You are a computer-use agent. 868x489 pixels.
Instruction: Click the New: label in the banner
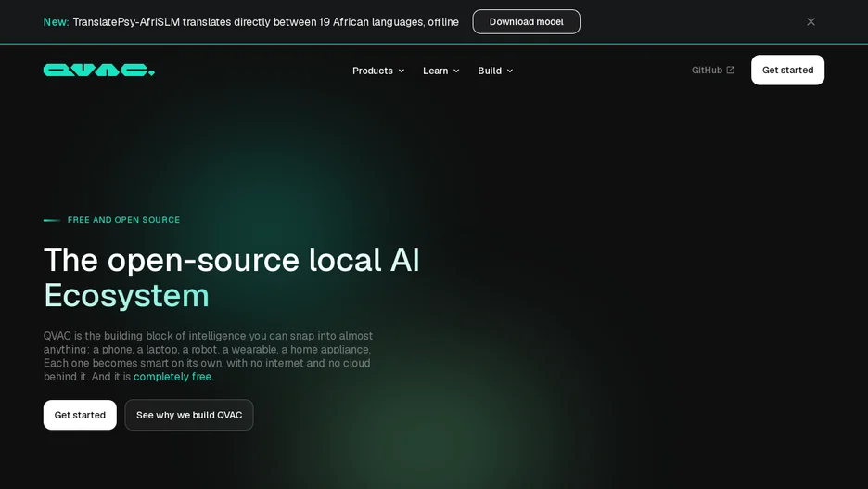[x=56, y=22]
